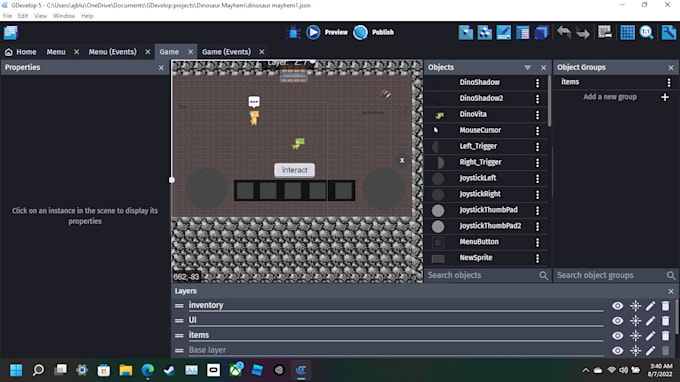Image resolution: width=680 pixels, height=382 pixels.
Task: Toggle UI layer visibility
Action: [618, 321]
